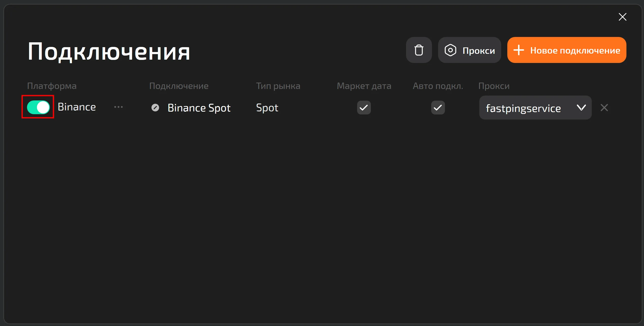The image size is (644, 326).
Task: Click the Подключение column header
Action: [179, 86]
